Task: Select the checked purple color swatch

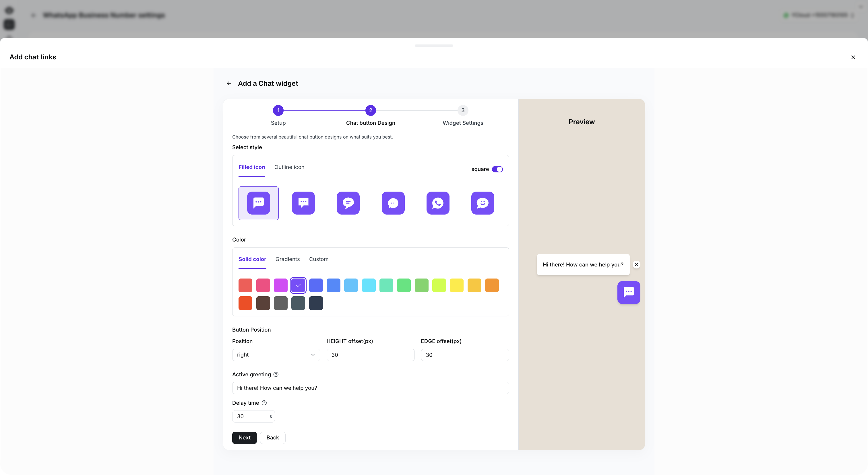Action: click(298, 285)
